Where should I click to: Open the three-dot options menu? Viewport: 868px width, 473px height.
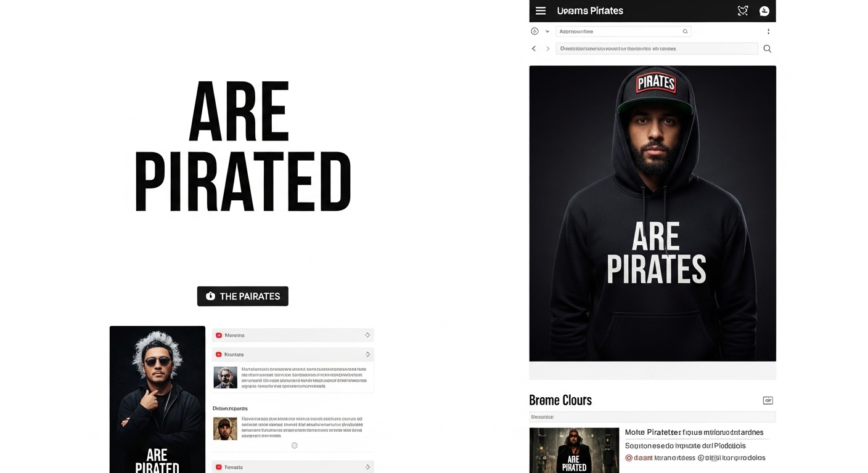click(x=768, y=31)
